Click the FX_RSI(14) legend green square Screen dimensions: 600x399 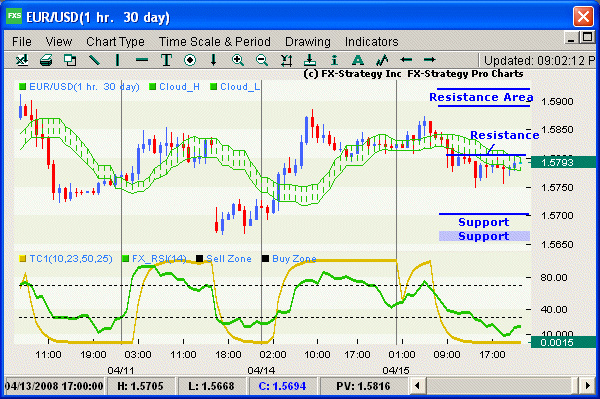click(125, 259)
